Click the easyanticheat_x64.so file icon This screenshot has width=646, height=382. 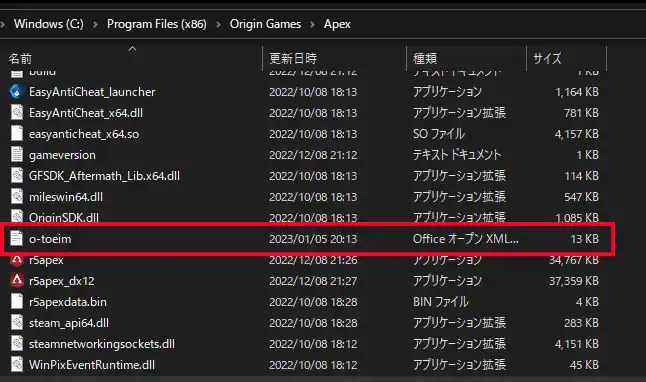[x=16, y=134]
